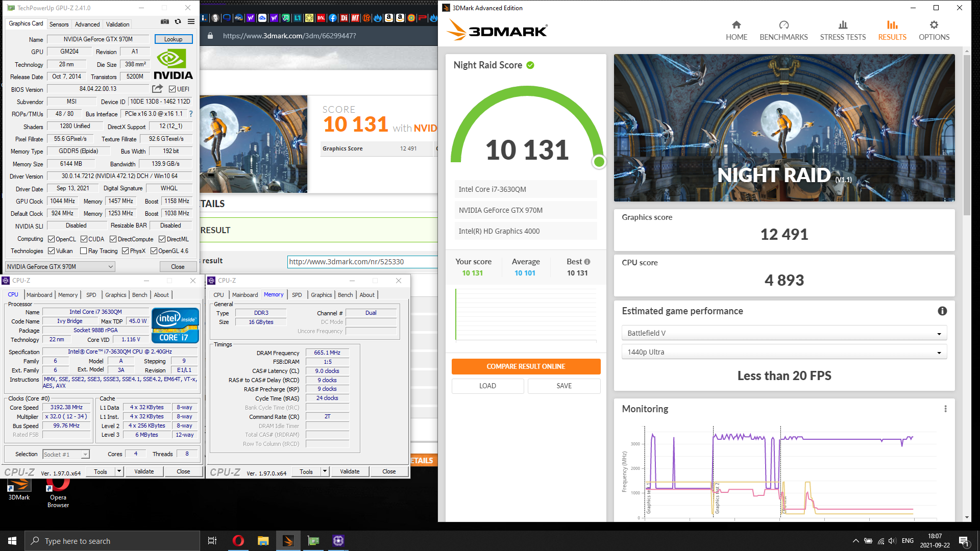Open 3DMark Stress Tests section
Viewport: 980px width, 551px height.
(843, 31)
